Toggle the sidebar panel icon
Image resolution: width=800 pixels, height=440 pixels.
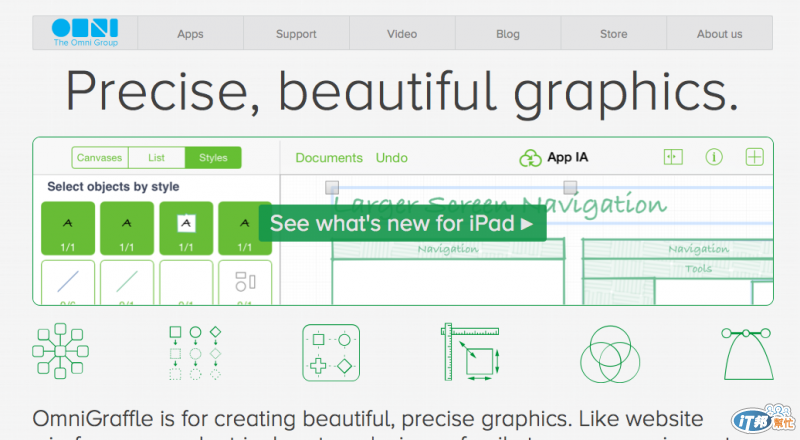[673, 157]
